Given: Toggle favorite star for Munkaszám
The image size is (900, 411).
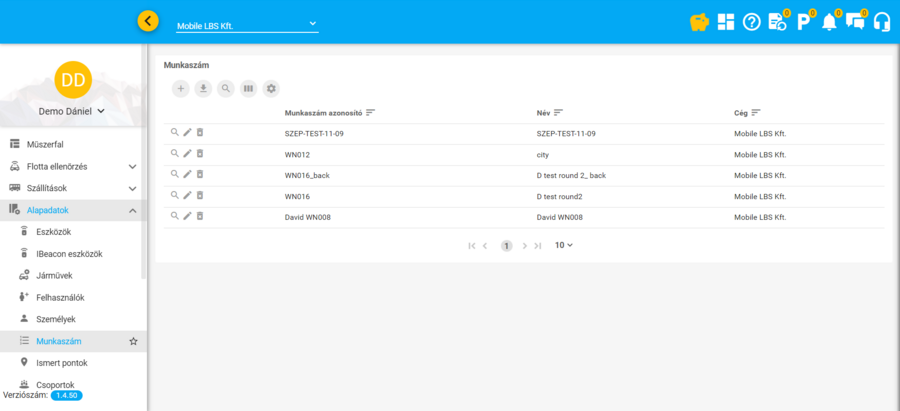Looking at the screenshot, I should (133, 342).
